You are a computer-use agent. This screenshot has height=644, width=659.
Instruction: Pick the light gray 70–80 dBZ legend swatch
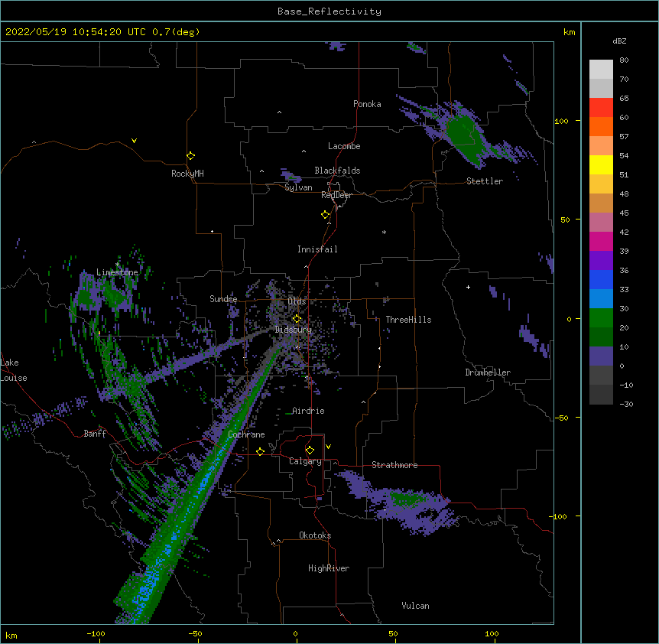pyautogui.click(x=601, y=70)
